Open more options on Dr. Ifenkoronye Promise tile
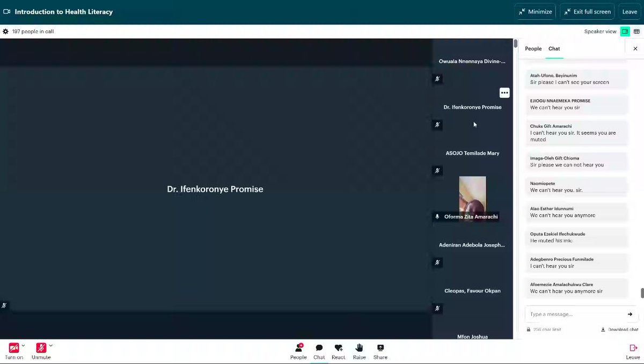Viewport: 644px width, 364px height. click(x=504, y=93)
